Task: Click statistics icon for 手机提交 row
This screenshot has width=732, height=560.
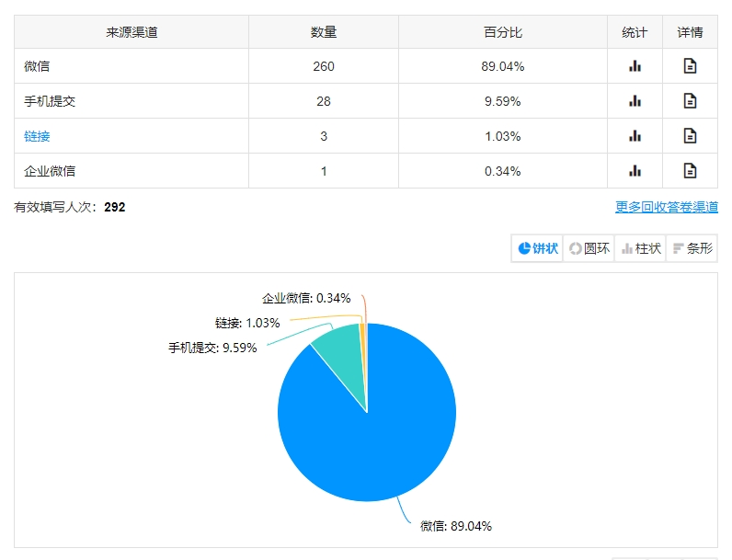Action: (635, 101)
